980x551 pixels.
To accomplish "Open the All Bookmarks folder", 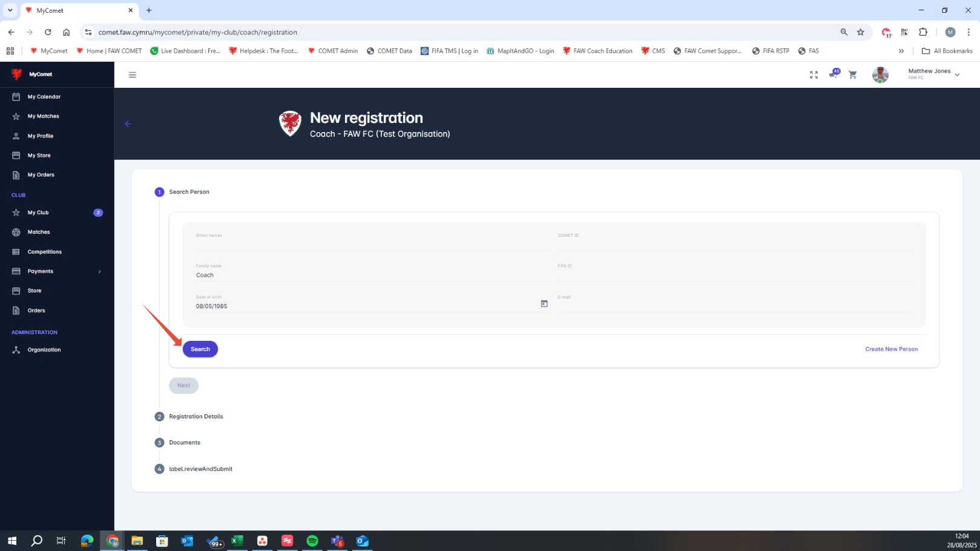I will point(947,51).
